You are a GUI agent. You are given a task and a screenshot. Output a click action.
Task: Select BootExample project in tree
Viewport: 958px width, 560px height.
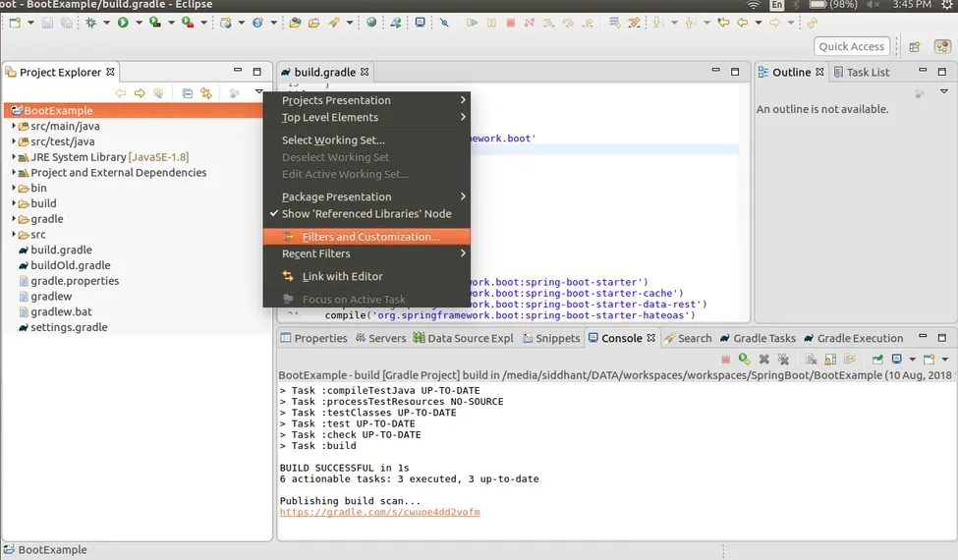point(134,111)
